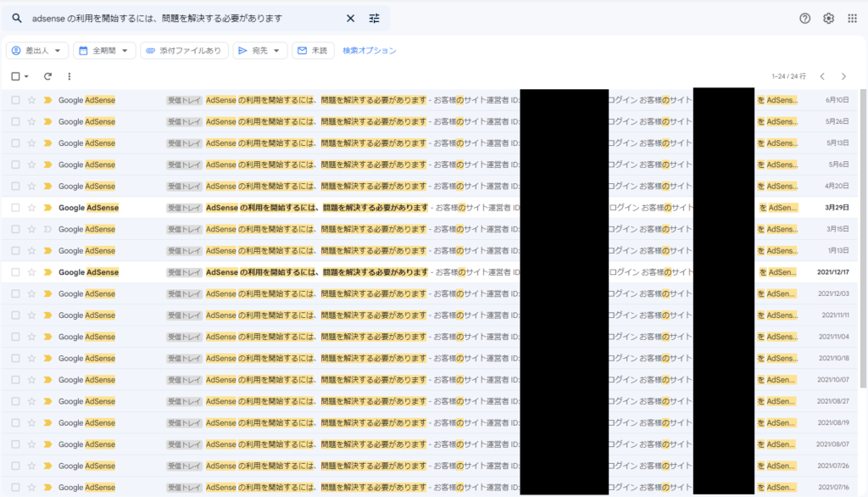Screen dimensions: 868x497
Task: Open the AdSense email dated 3月15日
Action: click(430, 229)
